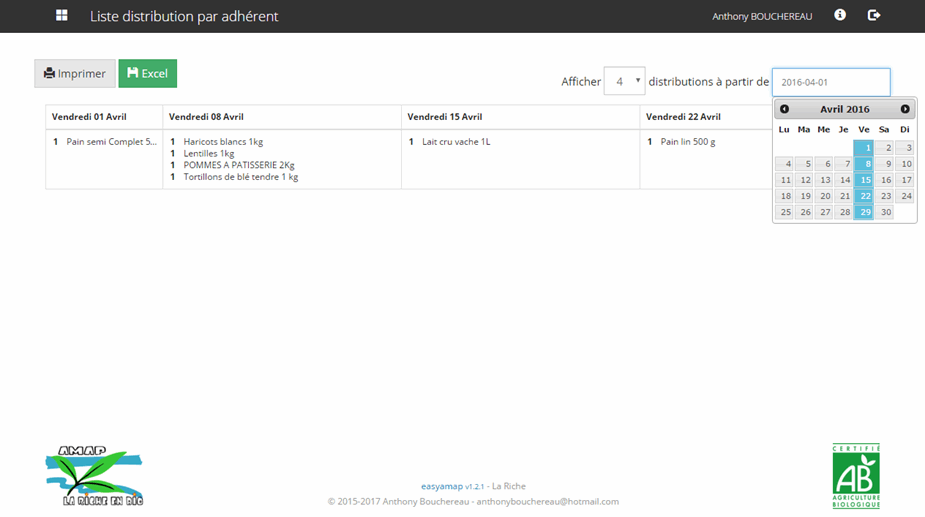Open the distributions count dropdown
Image resolution: width=925 pixels, height=517 pixels.
tap(624, 82)
